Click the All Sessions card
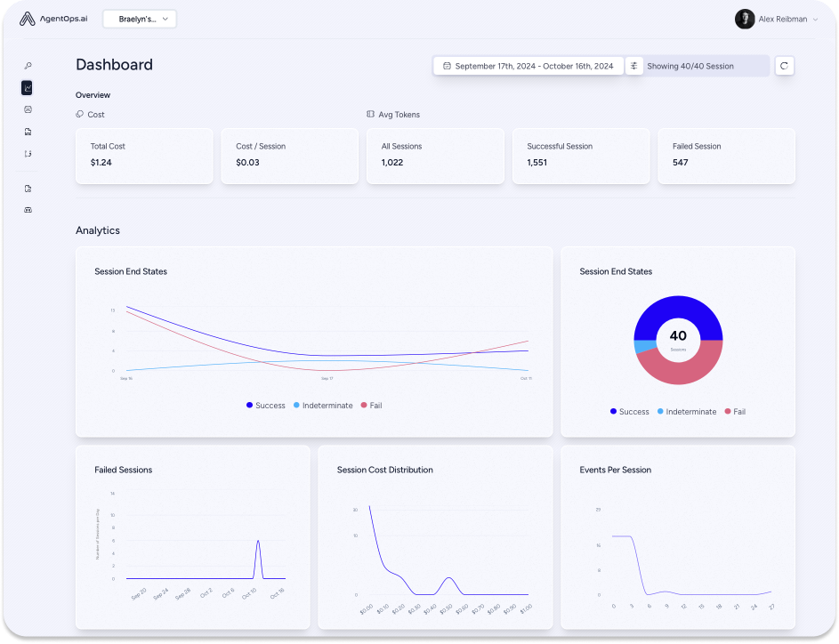Viewport: 839px width, 644px height. 435,156
